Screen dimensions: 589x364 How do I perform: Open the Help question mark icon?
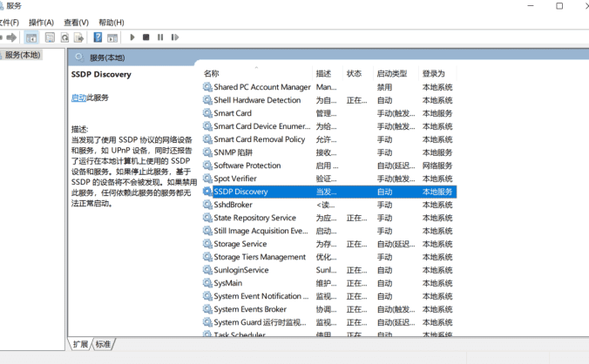click(98, 37)
